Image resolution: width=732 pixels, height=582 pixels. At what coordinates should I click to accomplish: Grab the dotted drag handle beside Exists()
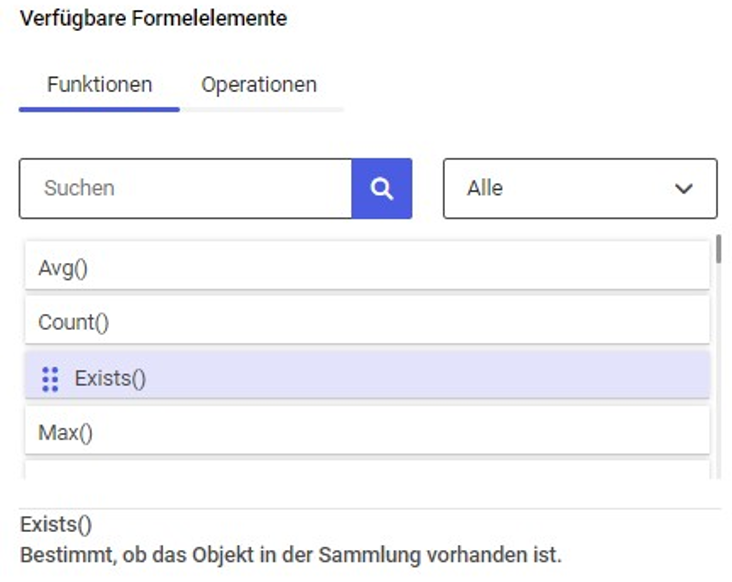coord(50,379)
